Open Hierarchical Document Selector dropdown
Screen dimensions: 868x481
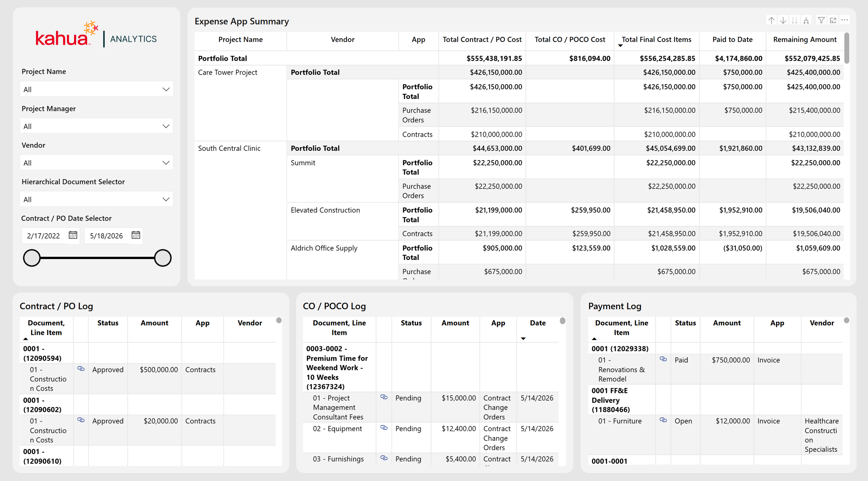tap(96, 199)
